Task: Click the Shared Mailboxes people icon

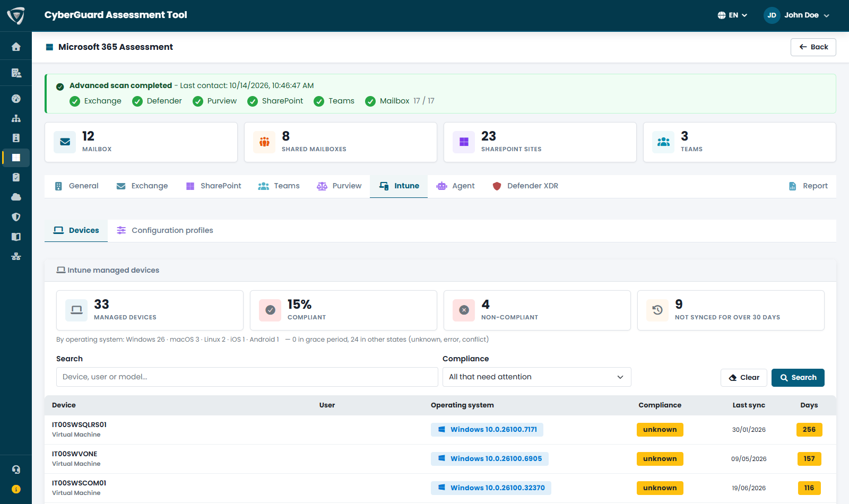Action: 264,142
